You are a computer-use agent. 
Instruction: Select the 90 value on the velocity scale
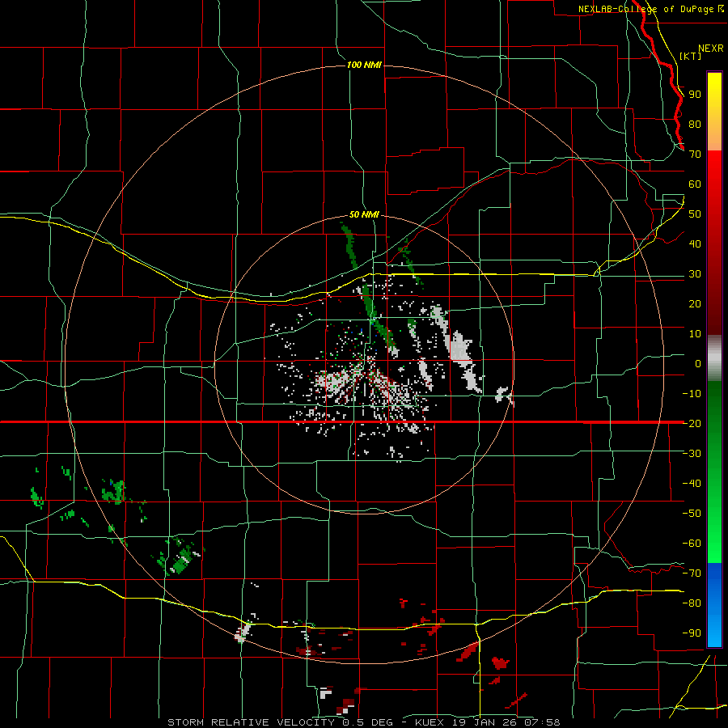pyautogui.click(x=695, y=95)
